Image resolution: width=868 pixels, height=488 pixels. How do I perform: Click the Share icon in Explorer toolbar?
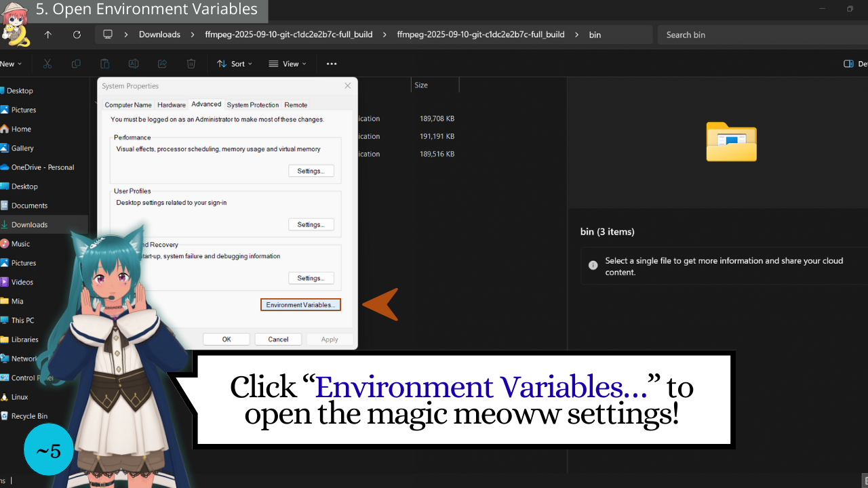[x=162, y=64]
